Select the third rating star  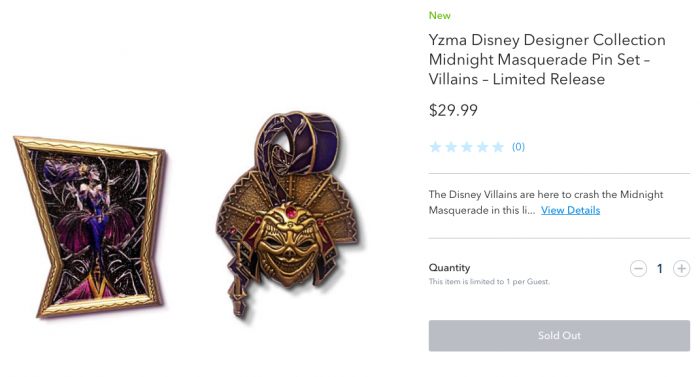[467, 147]
